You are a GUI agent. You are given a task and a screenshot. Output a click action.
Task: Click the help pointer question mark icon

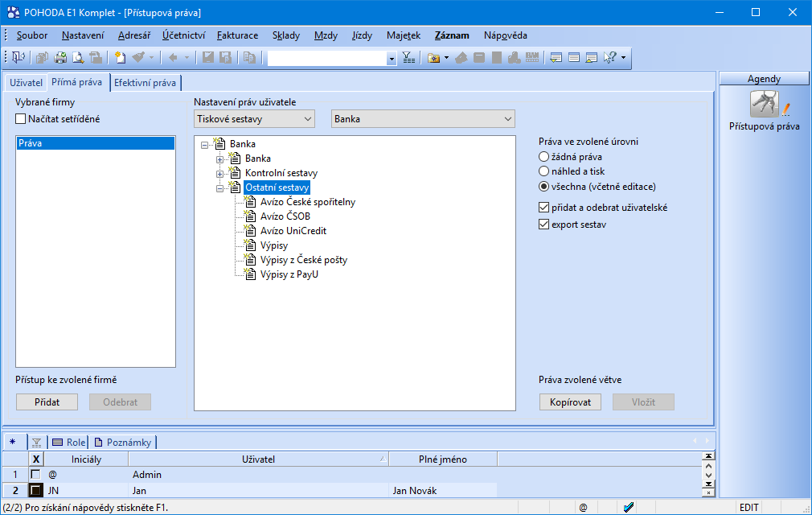click(610, 58)
